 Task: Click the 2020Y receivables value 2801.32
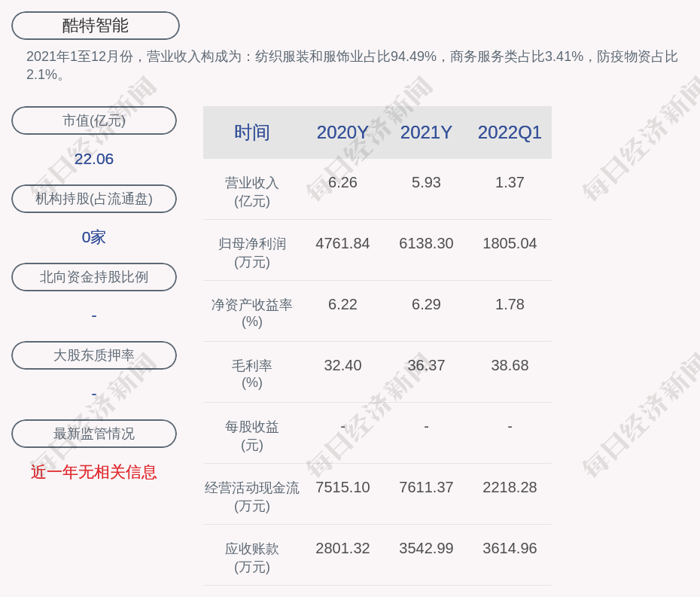342,548
